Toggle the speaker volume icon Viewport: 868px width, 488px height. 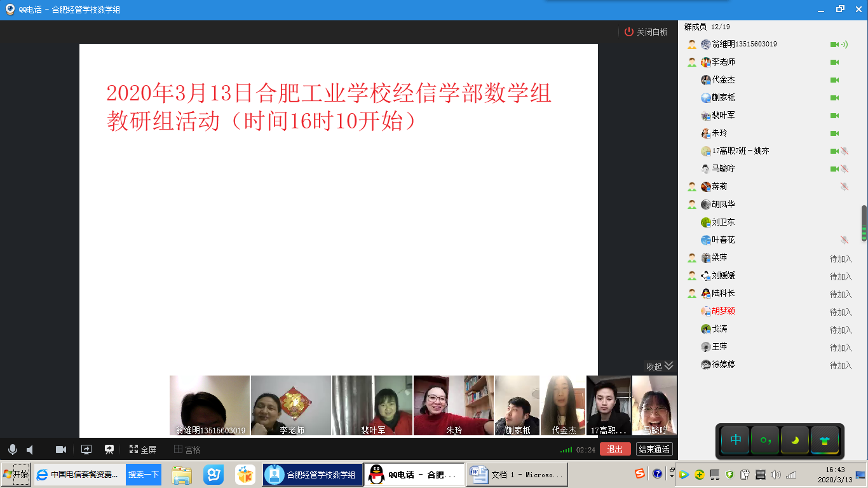30,449
